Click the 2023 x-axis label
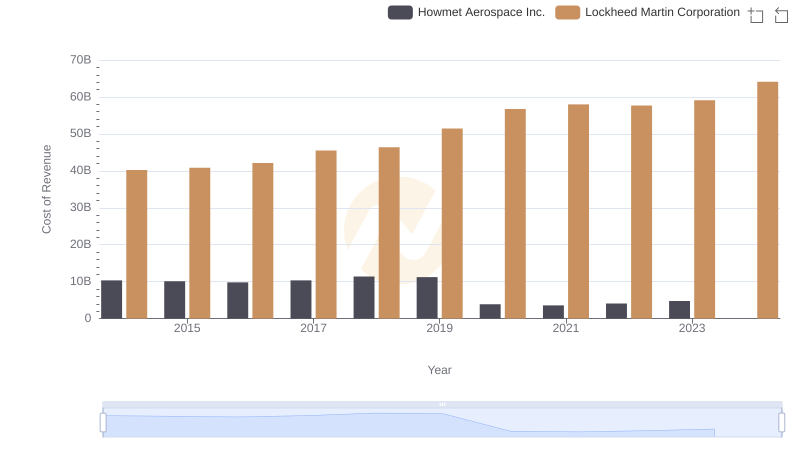 (x=692, y=328)
